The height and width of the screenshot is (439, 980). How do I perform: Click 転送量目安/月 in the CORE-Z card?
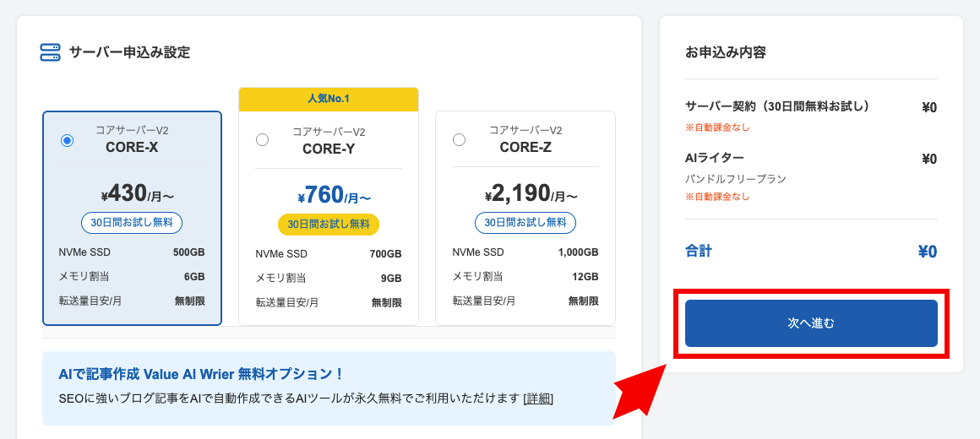point(484,301)
